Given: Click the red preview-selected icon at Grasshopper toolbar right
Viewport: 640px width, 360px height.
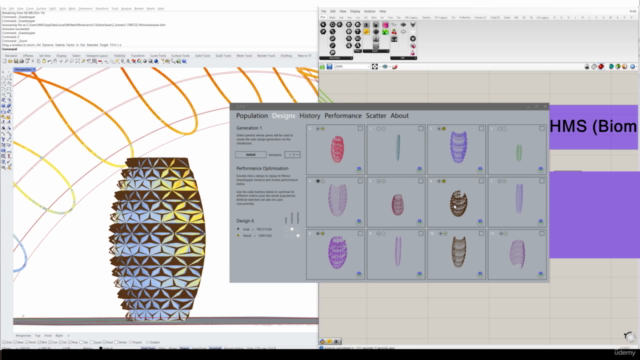Looking at the screenshot, I should tap(601, 67).
